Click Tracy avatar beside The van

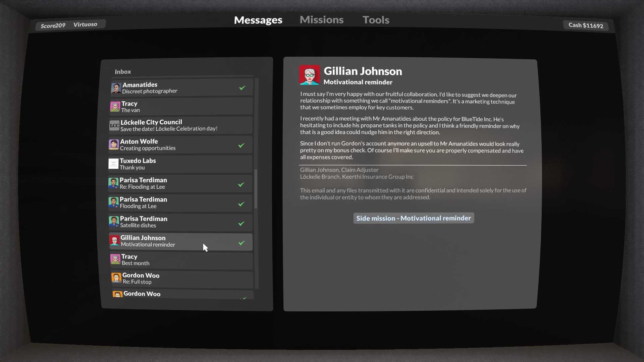(x=115, y=107)
